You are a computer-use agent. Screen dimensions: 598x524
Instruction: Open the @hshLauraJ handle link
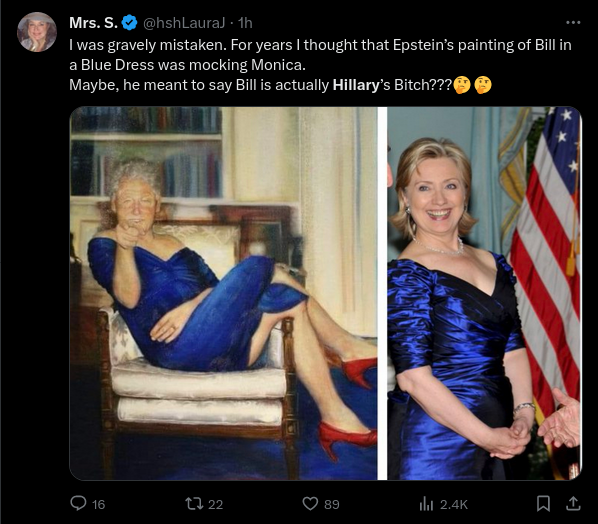tap(184, 23)
